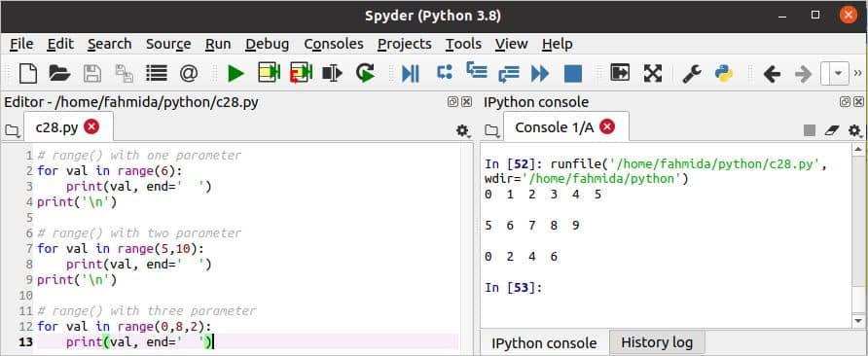
Task: Switch to the IPython console bottom tab
Action: pos(544,342)
